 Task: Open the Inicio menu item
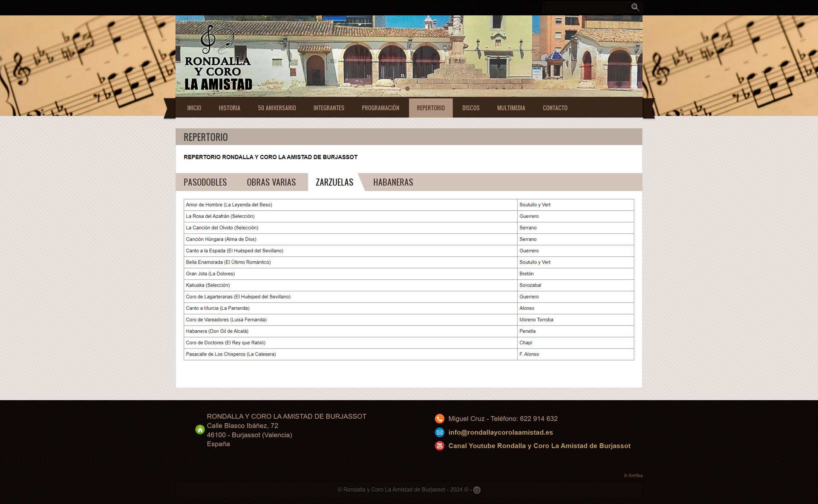tap(194, 108)
